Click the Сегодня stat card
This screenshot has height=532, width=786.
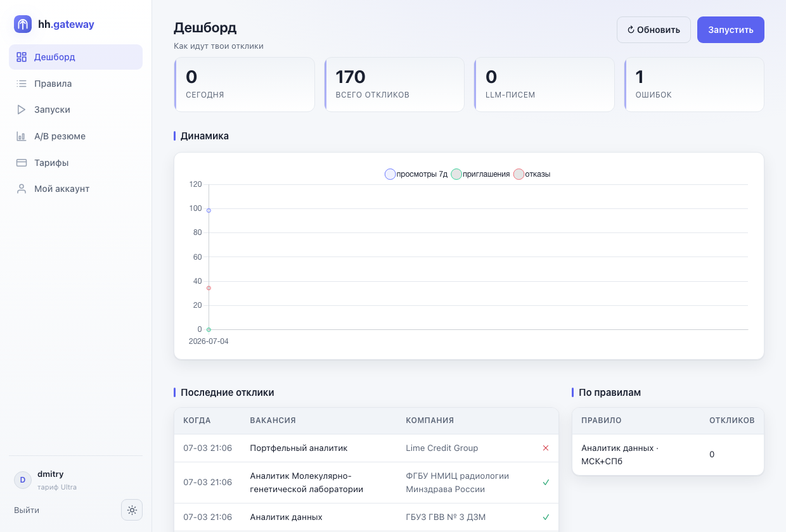tap(244, 85)
